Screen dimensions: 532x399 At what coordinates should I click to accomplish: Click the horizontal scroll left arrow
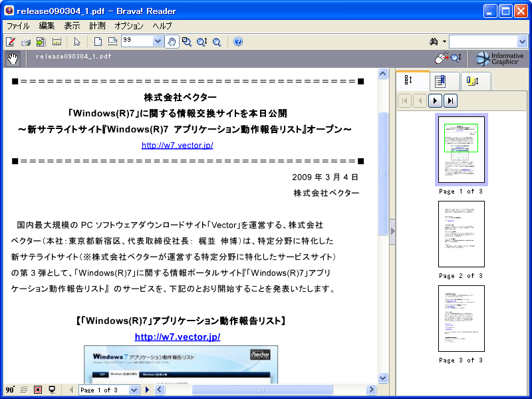coord(160,390)
